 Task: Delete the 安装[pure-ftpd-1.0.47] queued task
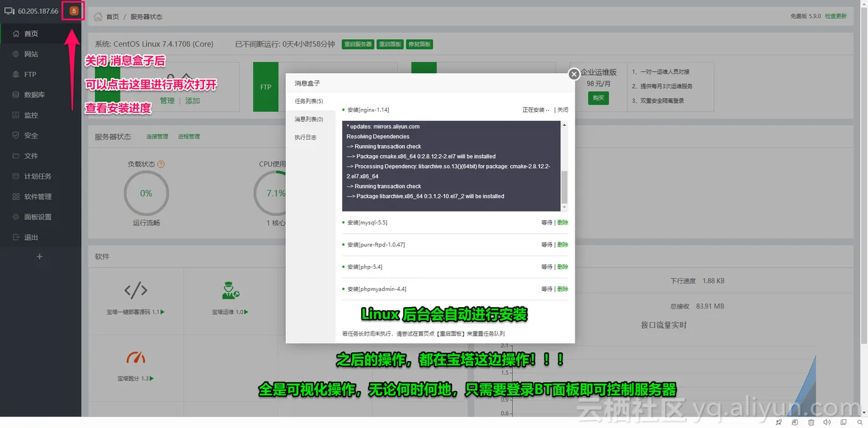[x=562, y=245]
